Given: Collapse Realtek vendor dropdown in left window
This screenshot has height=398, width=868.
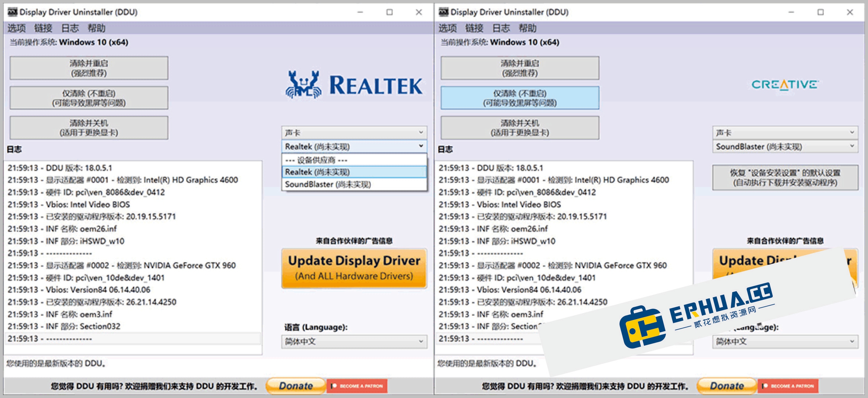Looking at the screenshot, I should point(354,146).
